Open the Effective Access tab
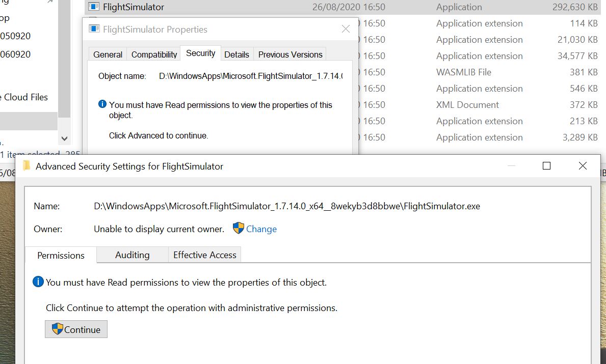Viewport: 606px width, 364px height. 204,255
